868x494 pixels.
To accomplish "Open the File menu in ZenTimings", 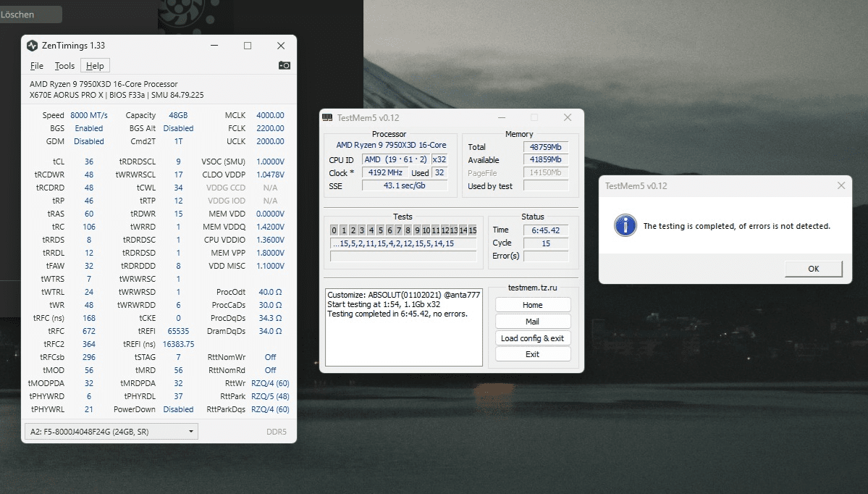I will (x=36, y=65).
